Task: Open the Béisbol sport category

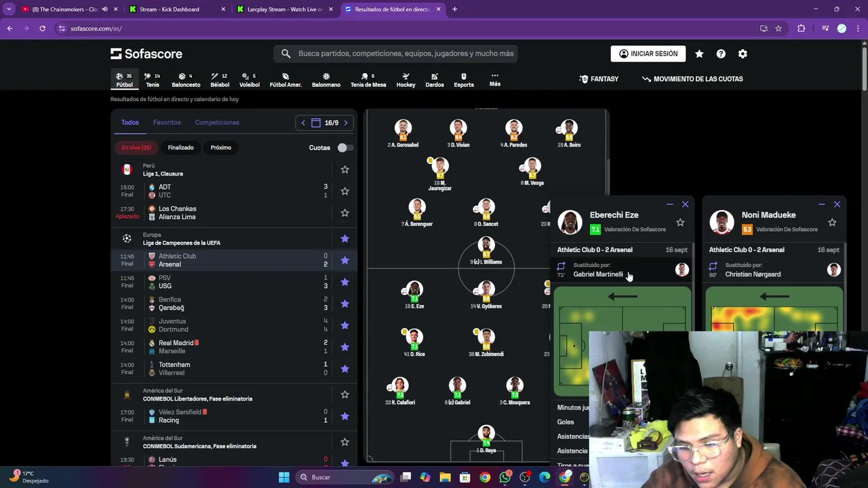Action: [x=220, y=80]
